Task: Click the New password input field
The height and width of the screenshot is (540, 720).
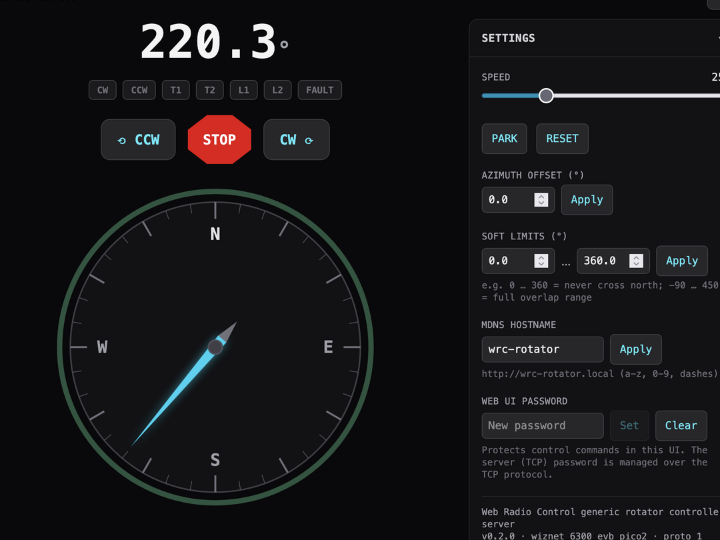Action: pos(543,426)
